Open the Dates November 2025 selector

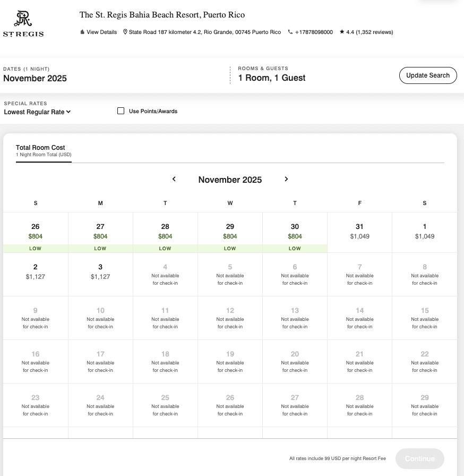tap(35, 79)
